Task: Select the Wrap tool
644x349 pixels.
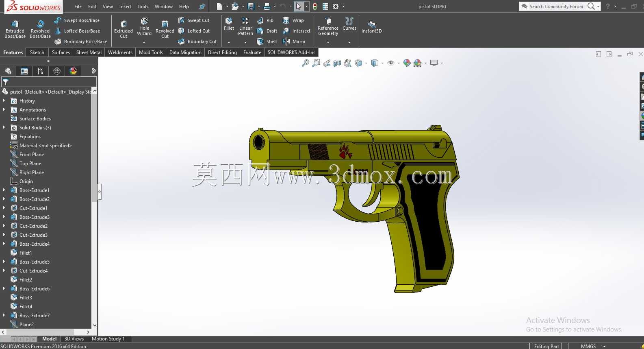Action: click(x=293, y=20)
